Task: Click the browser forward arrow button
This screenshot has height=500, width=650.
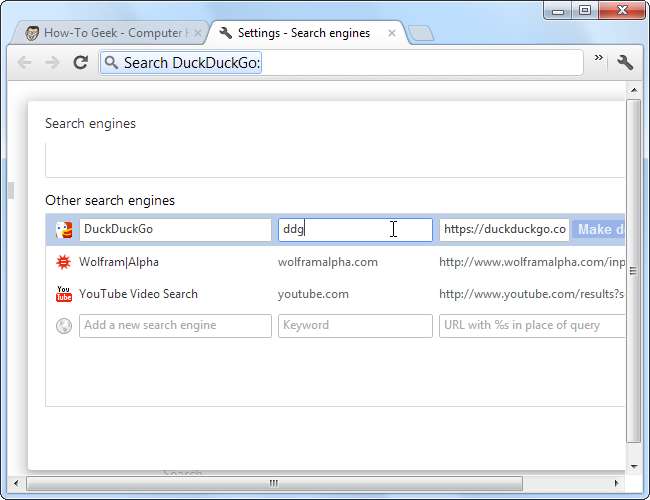Action: (x=52, y=63)
